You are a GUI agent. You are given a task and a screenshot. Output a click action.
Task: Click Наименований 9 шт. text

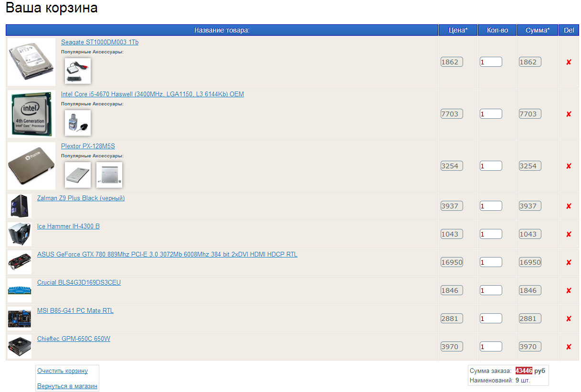pos(500,381)
